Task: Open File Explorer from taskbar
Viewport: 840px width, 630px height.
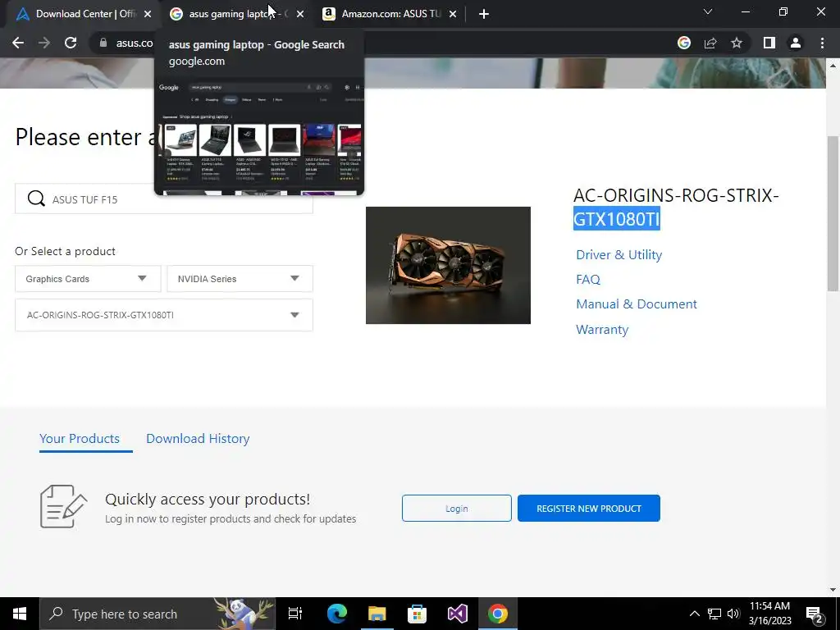Action: point(377,614)
